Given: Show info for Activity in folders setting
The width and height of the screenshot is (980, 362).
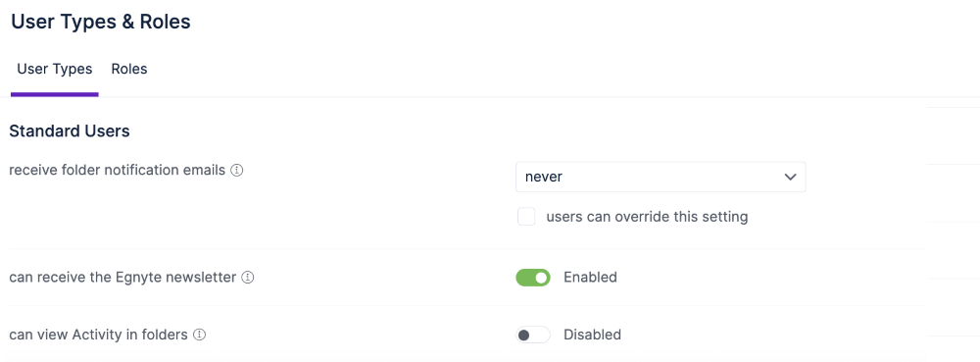Looking at the screenshot, I should click(x=199, y=335).
